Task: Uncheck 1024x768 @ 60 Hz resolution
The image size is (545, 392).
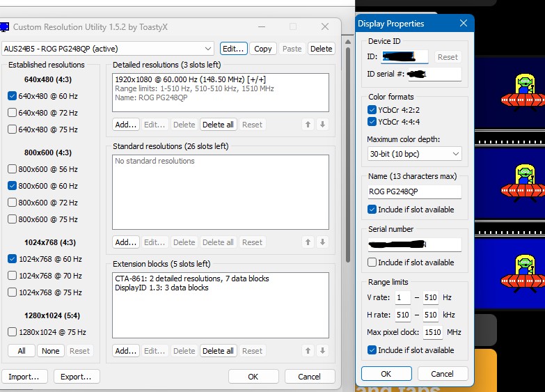Action: tap(12, 259)
